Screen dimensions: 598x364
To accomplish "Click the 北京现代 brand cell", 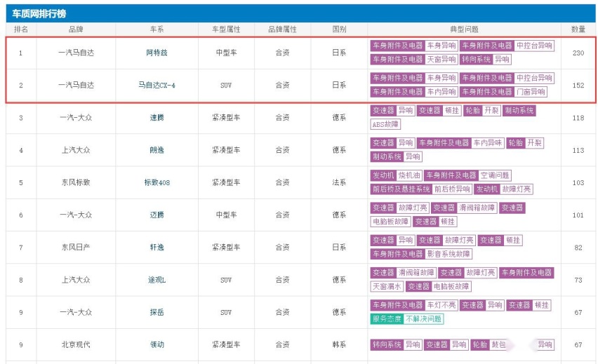I will pyautogui.click(x=76, y=344).
